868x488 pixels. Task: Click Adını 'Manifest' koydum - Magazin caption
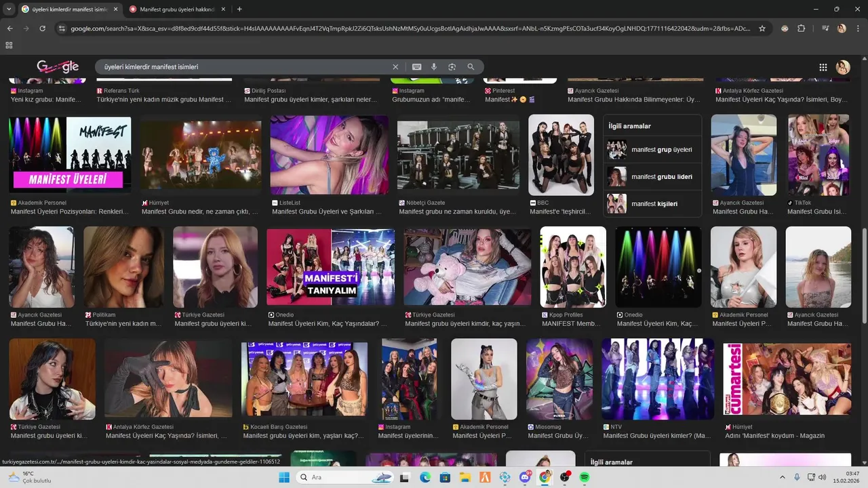tap(774, 436)
